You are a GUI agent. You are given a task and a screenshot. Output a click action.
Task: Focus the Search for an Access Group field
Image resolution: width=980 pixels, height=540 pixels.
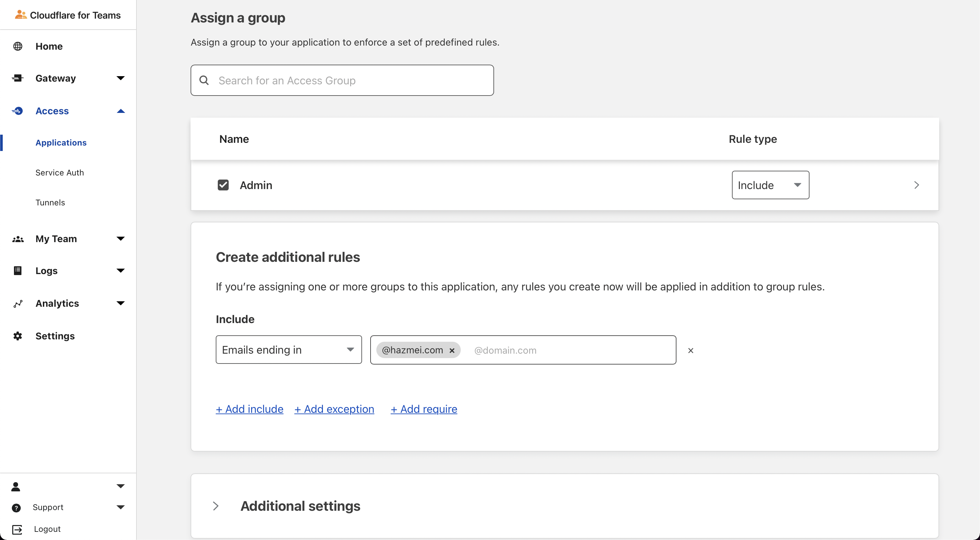[342, 81]
